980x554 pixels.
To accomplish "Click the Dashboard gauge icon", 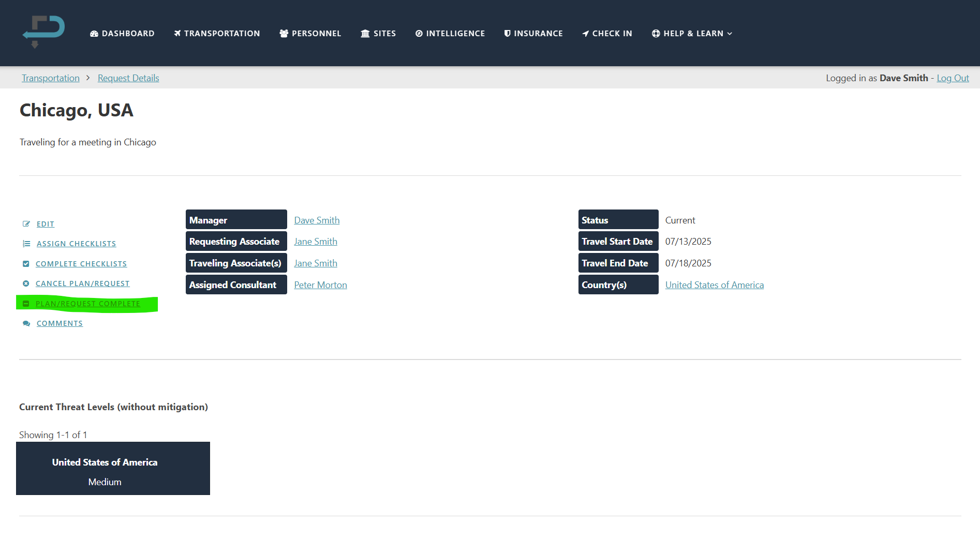I will pyautogui.click(x=94, y=34).
